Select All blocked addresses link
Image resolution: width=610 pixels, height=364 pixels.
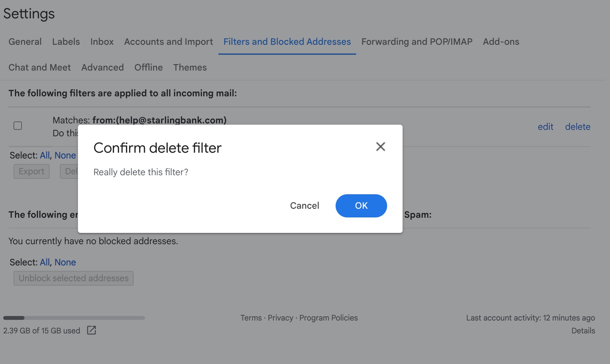coord(45,262)
